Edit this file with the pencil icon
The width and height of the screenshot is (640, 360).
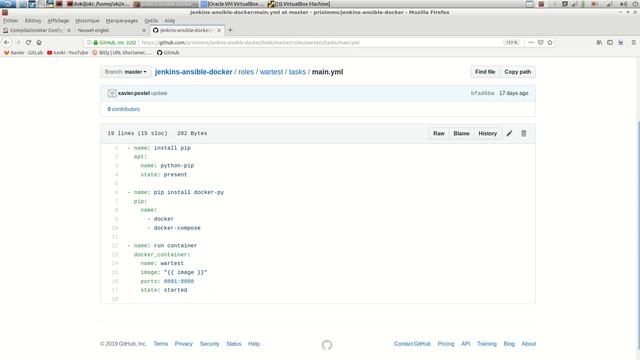(x=509, y=133)
